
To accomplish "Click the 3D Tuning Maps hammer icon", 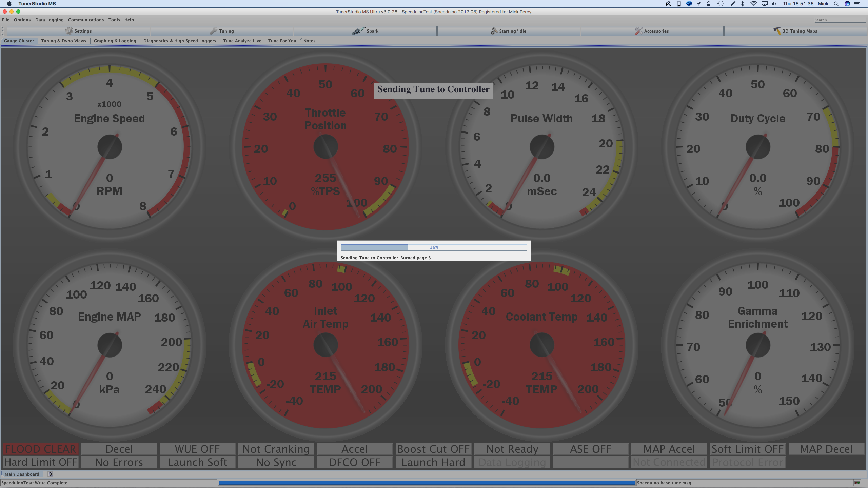I will (777, 31).
